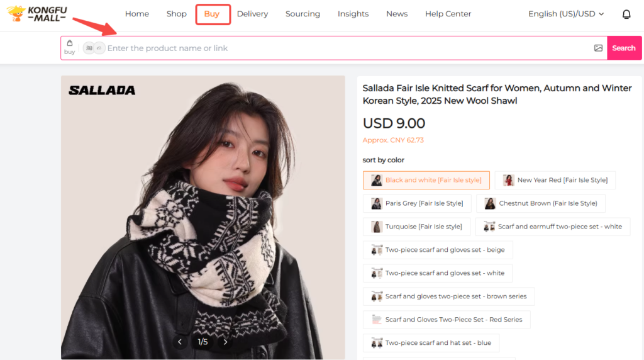The width and height of the screenshot is (644, 360).
Task: Pick the Turquoise Fair Isle color swatch
Action: click(416, 227)
